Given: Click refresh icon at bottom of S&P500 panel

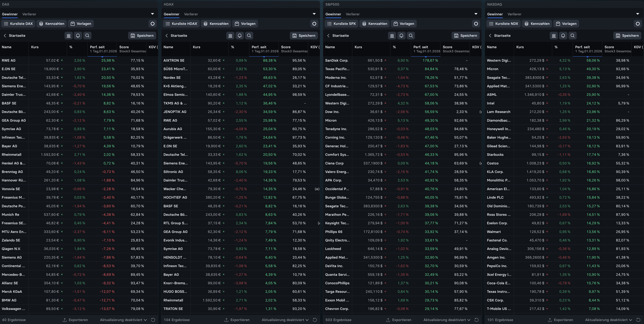Looking at the screenshot, I should click(477, 320).
